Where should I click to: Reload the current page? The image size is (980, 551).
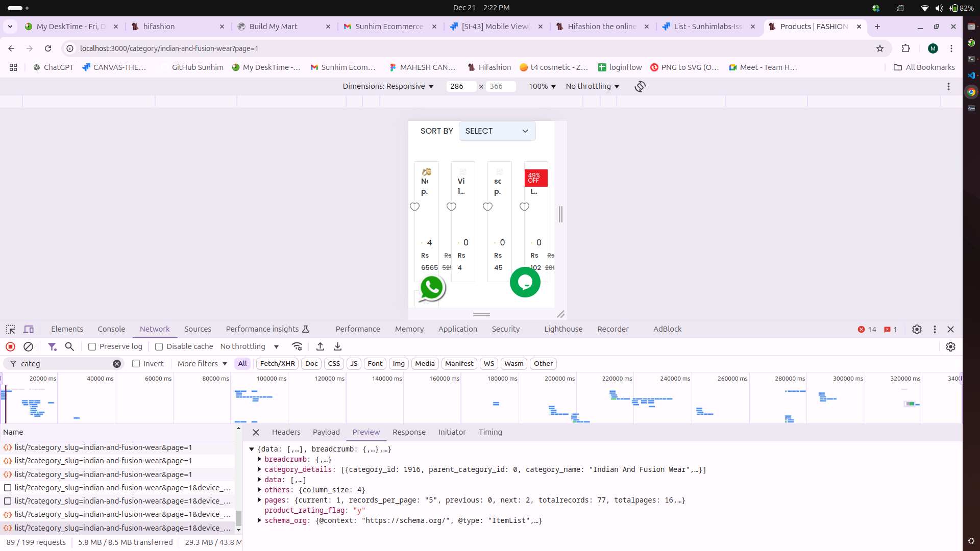(48, 48)
